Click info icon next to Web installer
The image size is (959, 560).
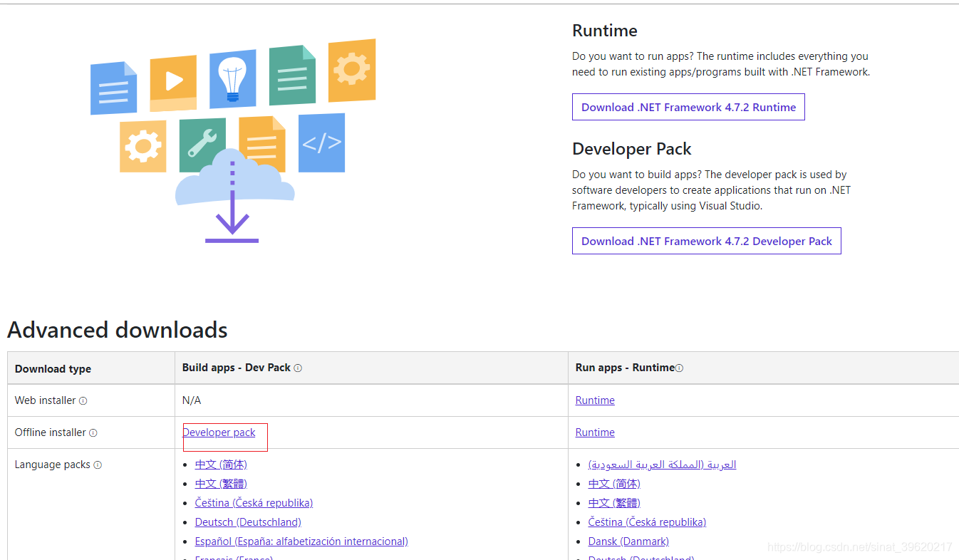click(83, 401)
